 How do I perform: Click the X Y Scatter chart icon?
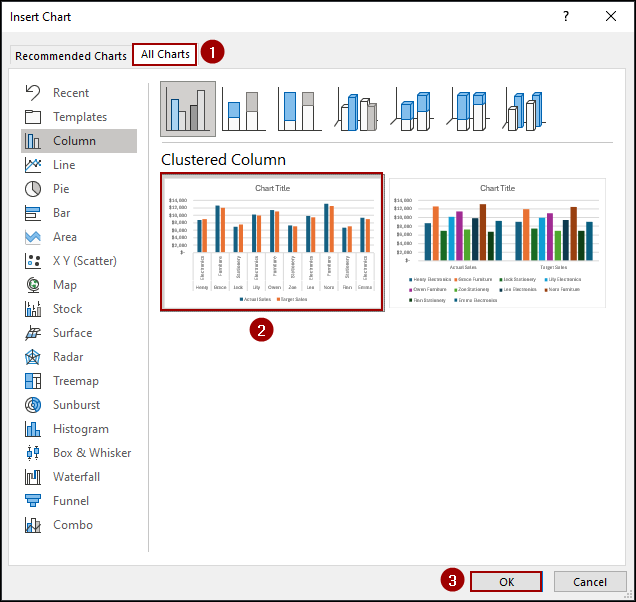click(33, 261)
